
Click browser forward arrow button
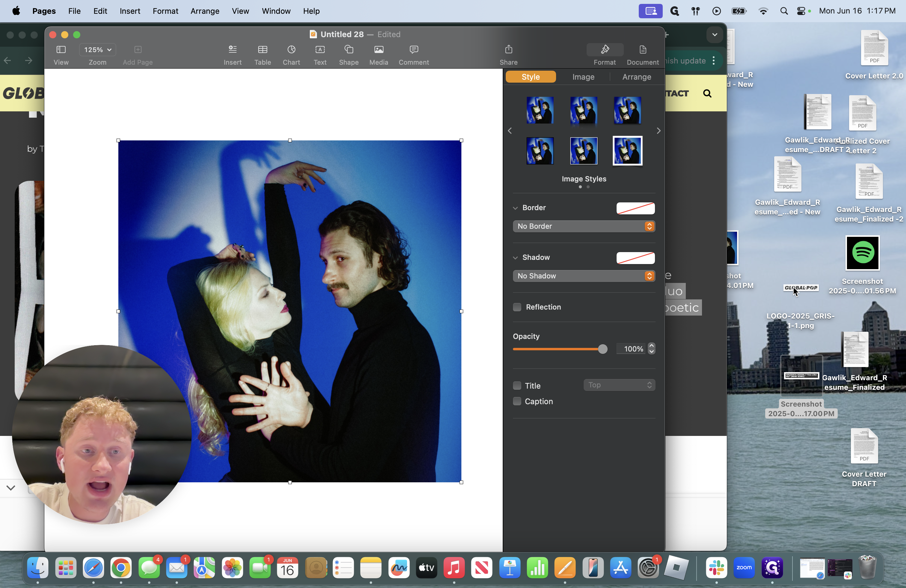28,60
